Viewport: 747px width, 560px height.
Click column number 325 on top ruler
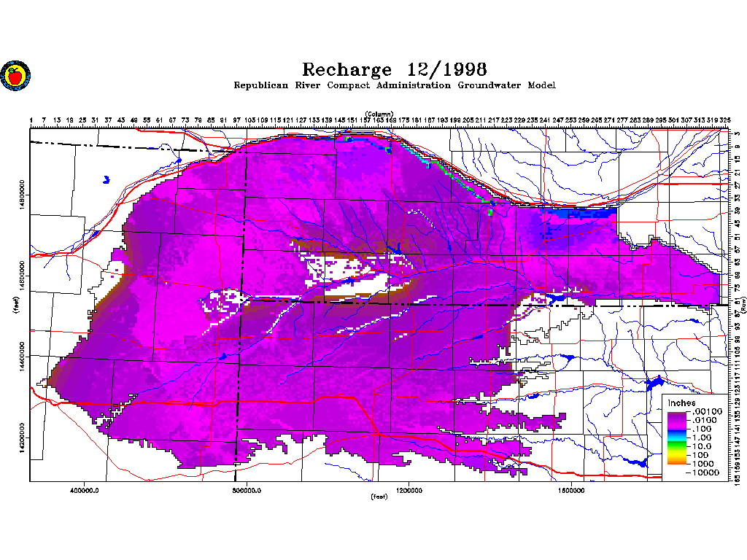point(725,120)
